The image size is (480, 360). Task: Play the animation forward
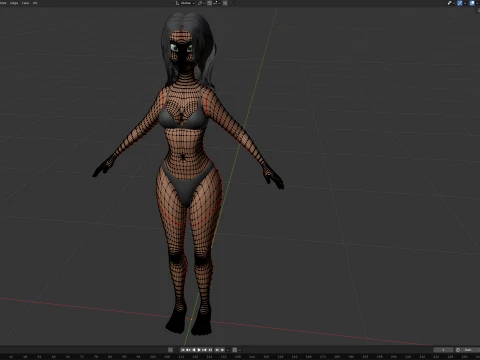tap(199, 350)
